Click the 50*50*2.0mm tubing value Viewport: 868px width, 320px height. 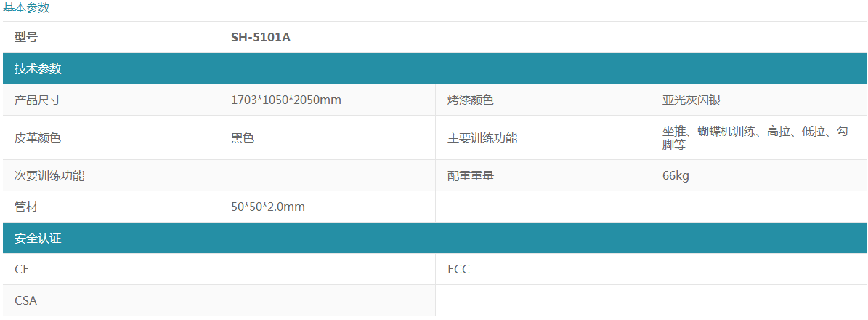268,207
